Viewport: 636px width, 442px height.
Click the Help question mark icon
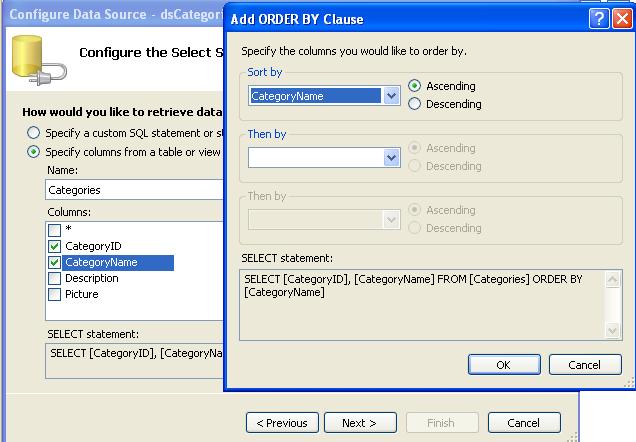[598, 19]
